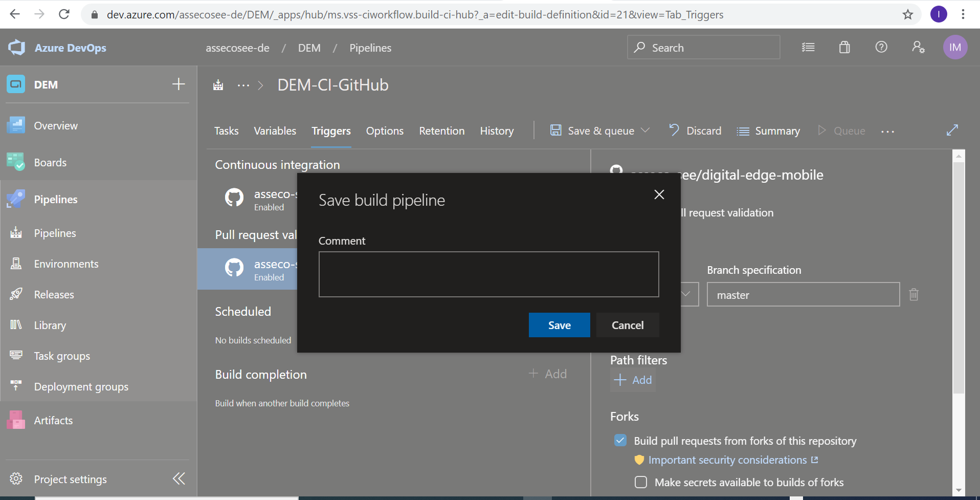Viewport: 980px width, 500px height.
Task: Open the pipeline Summary
Action: tap(768, 131)
